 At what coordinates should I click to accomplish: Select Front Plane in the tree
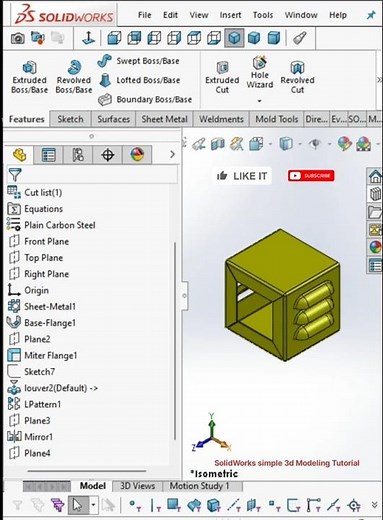[38, 241]
